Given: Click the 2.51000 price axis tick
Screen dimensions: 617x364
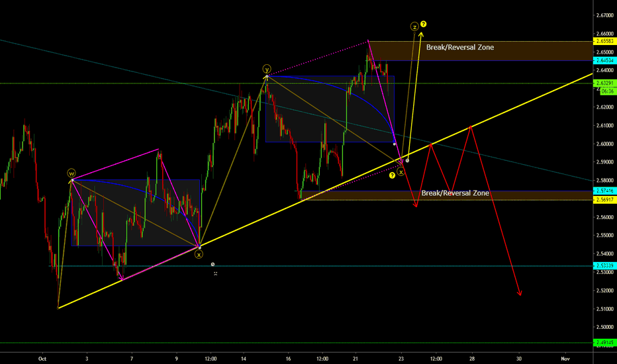Looking at the screenshot, I should pyautogui.click(x=605, y=309).
